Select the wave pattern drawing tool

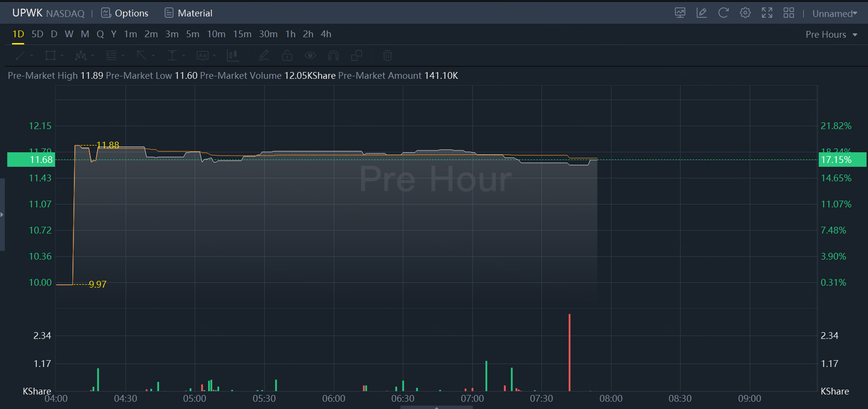point(81,56)
